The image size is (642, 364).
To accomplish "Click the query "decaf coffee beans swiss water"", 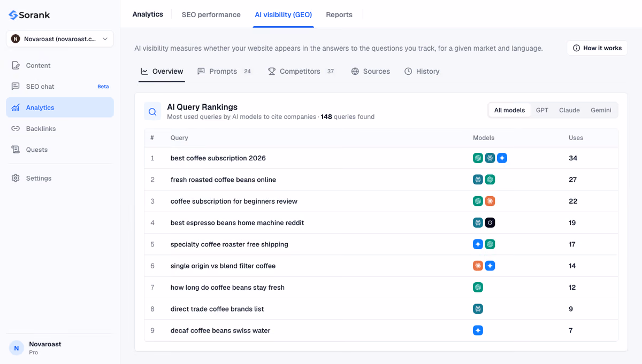I will click(220, 330).
